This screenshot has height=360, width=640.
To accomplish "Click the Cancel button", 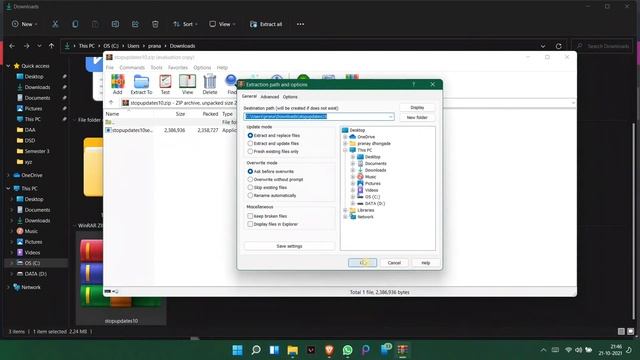I will click(x=394, y=263).
